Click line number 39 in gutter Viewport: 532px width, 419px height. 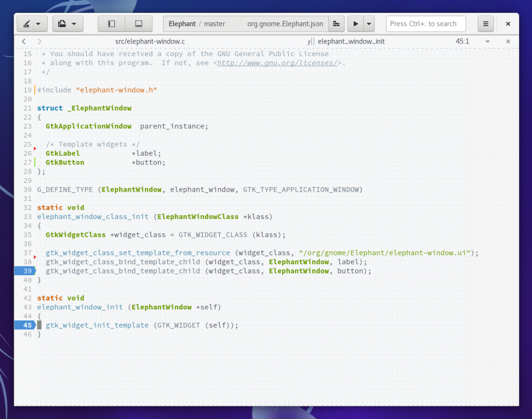click(x=27, y=271)
